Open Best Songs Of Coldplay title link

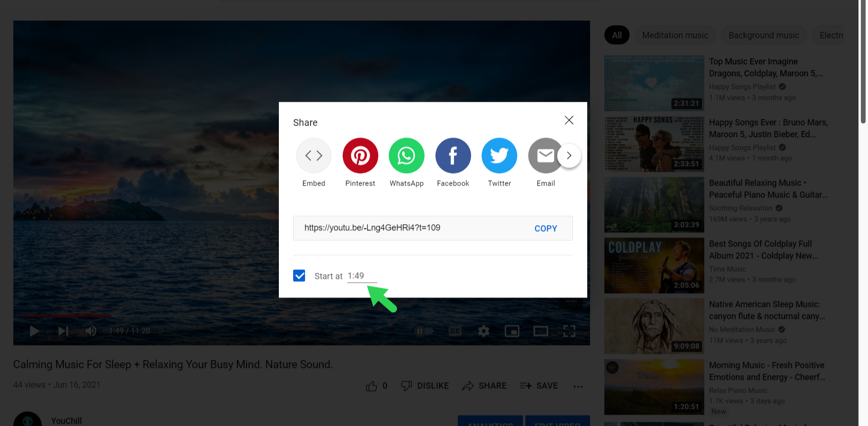(x=763, y=250)
